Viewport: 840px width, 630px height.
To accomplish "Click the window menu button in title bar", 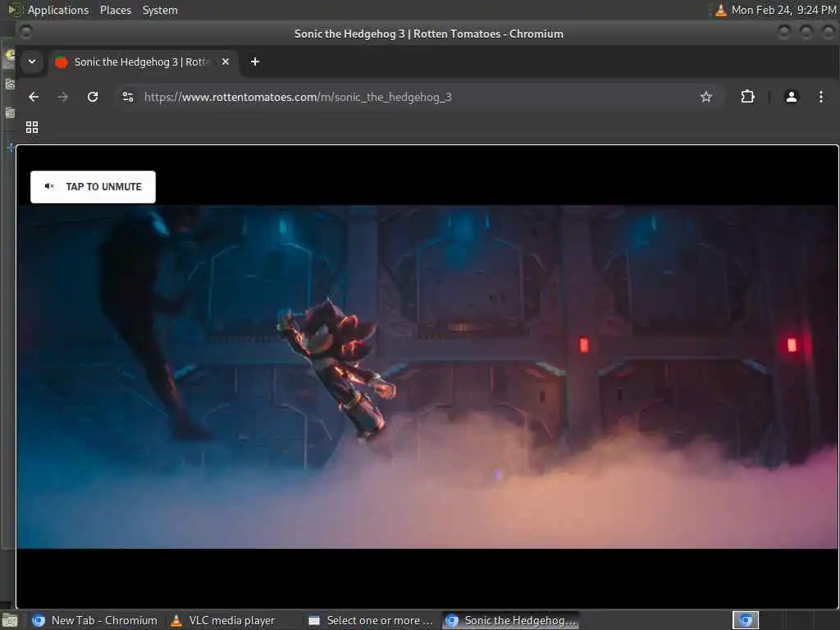I will [x=25, y=32].
